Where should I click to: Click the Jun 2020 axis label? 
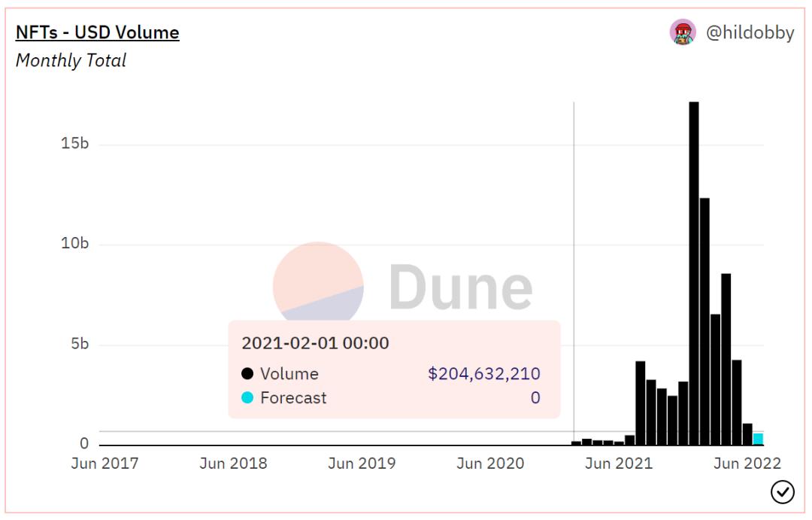(490, 464)
